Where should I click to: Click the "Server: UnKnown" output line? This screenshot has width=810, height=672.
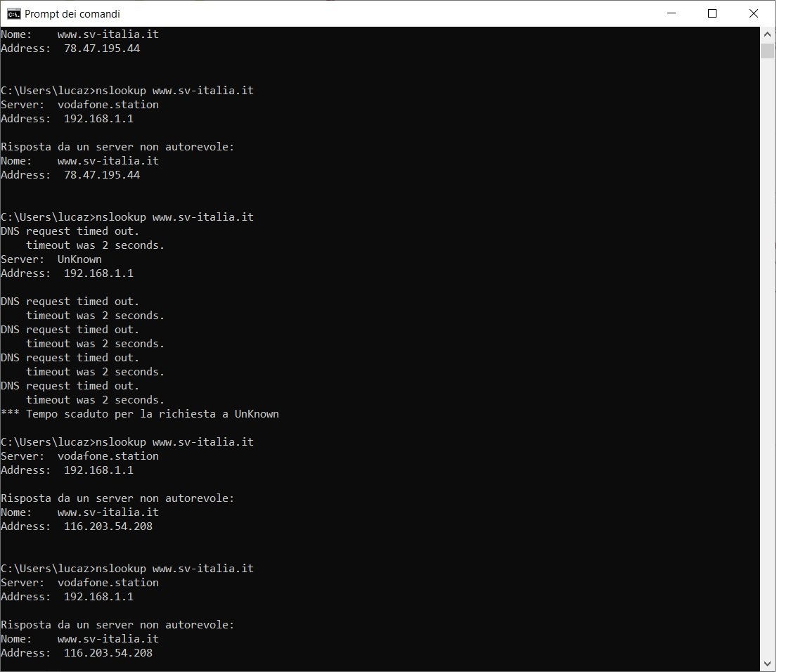click(x=51, y=259)
